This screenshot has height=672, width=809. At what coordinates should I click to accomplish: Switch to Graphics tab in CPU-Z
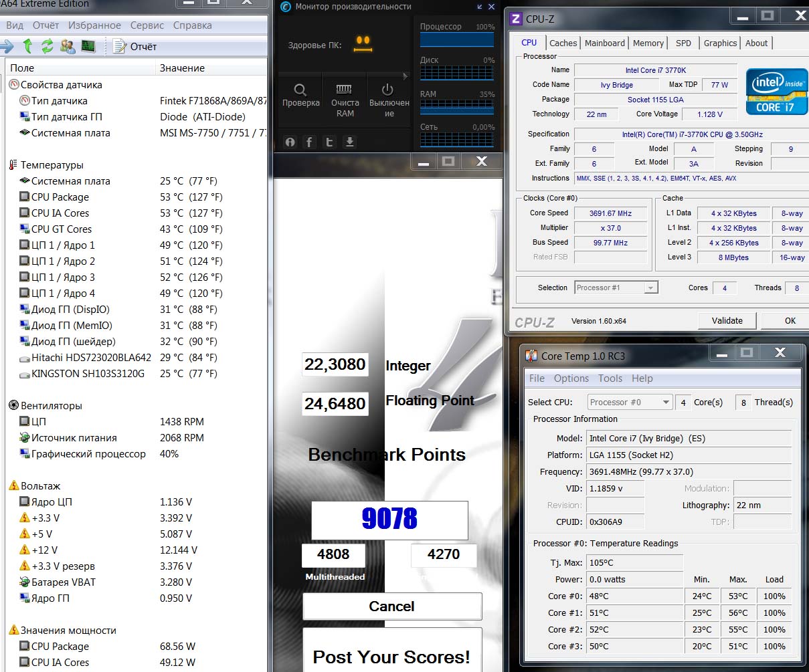pyautogui.click(x=720, y=43)
